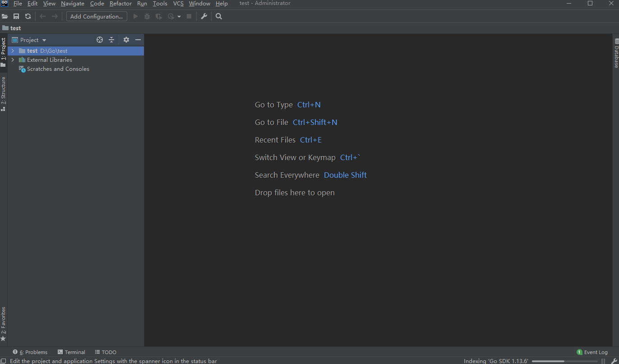Open the Refactor menu
This screenshot has height=364, width=619.
(x=120, y=4)
